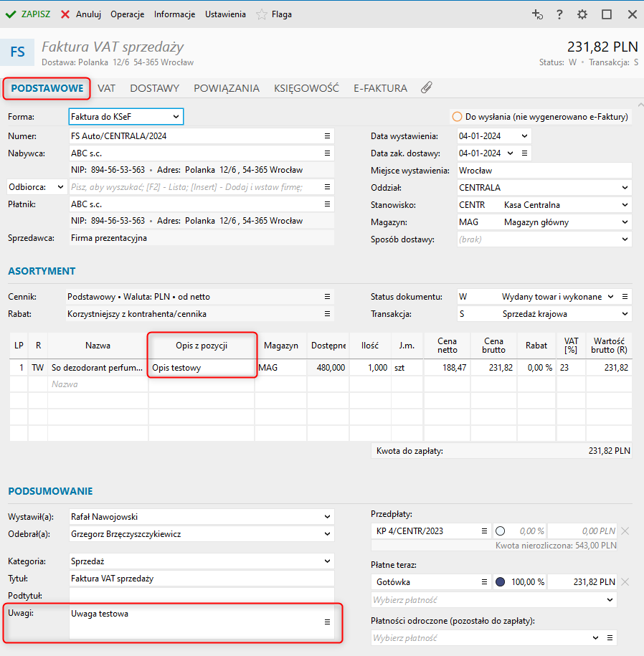Open list menu icon in Nabywca field
The width and height of the screenshot is (644, 656).
click(x=327, y=153)
